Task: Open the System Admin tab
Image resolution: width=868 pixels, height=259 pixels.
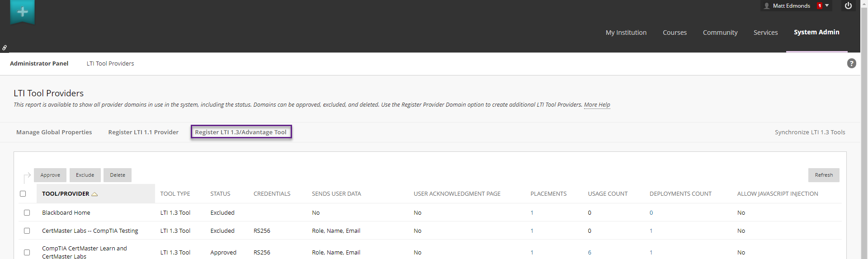Action: [816, 32]
